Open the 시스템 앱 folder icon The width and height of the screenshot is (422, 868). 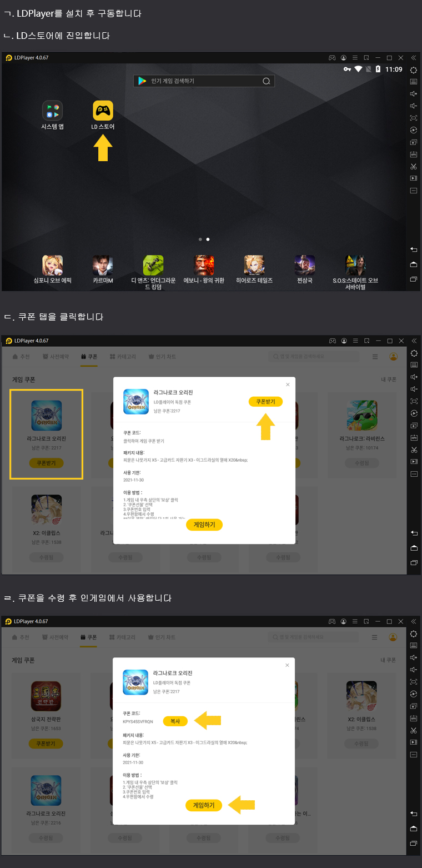(x=53, y=111)
